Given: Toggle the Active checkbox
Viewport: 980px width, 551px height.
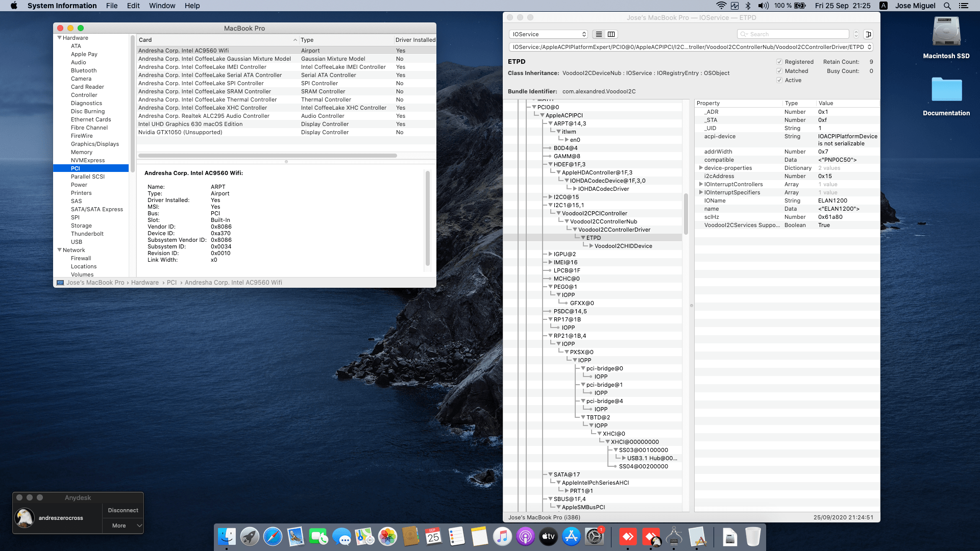Looking at the screenshot, I should tap(779, 80).
